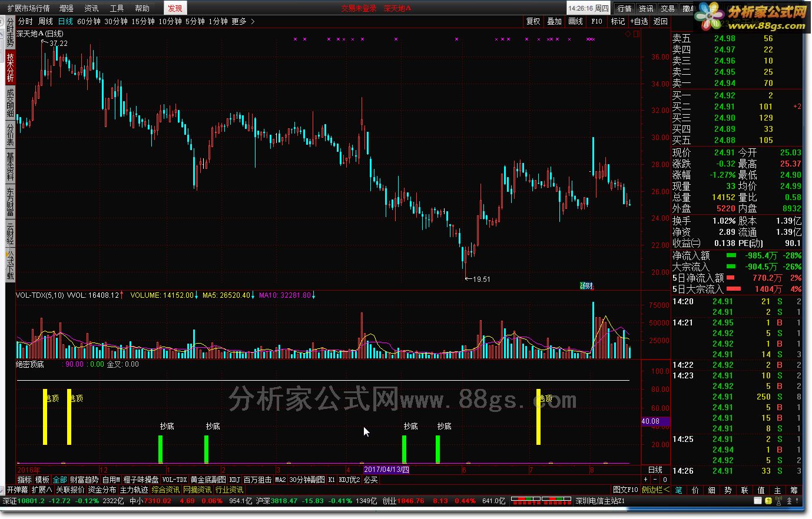Select the 价 price tab

pos(695,490)
